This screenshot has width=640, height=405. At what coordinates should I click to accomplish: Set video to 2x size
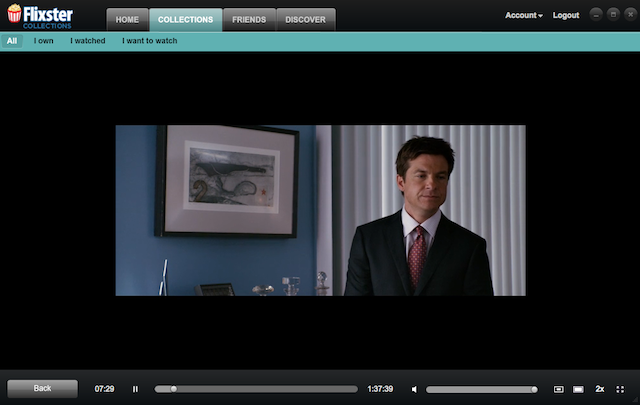pyautogui.click(x=600, y=389)
